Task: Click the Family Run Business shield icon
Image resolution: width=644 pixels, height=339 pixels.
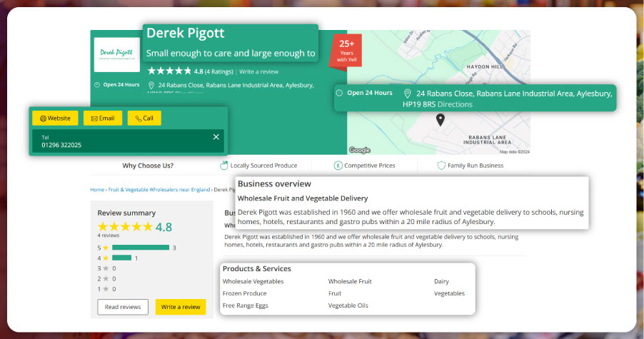Action: click(x=441, y=166)
